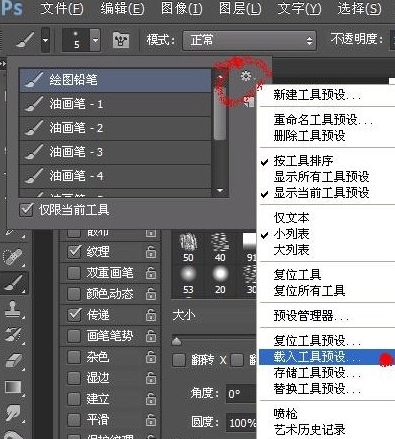Screen dimensions: 395x439
Task: Select the Eraser tool
Action: pos(14,361)
